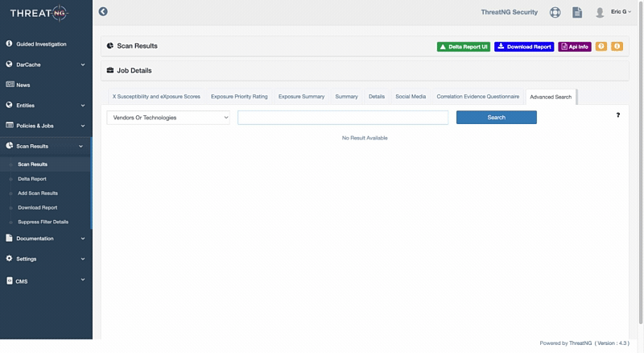This screenshot has width=644, height=353.
Task: Click the ThreatNG footer link
Action: pyautogui.click(x=580, y=343)
